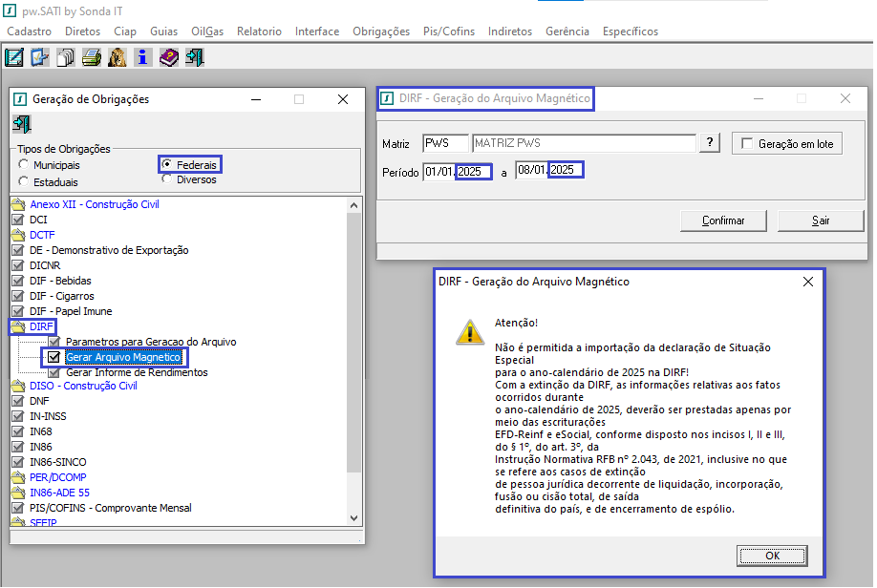Click the checkmark icon beside DICNR
This screenshot has width=877, height=588.
click(18, 265)
